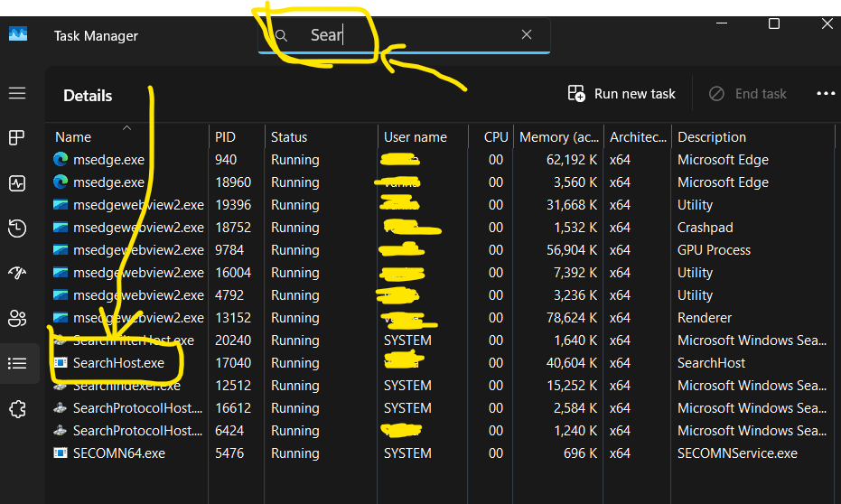Select SearchProtocolHost row with PID 6424
The height and width of the screenshot is (504, 841).
[x=440, y=431]
